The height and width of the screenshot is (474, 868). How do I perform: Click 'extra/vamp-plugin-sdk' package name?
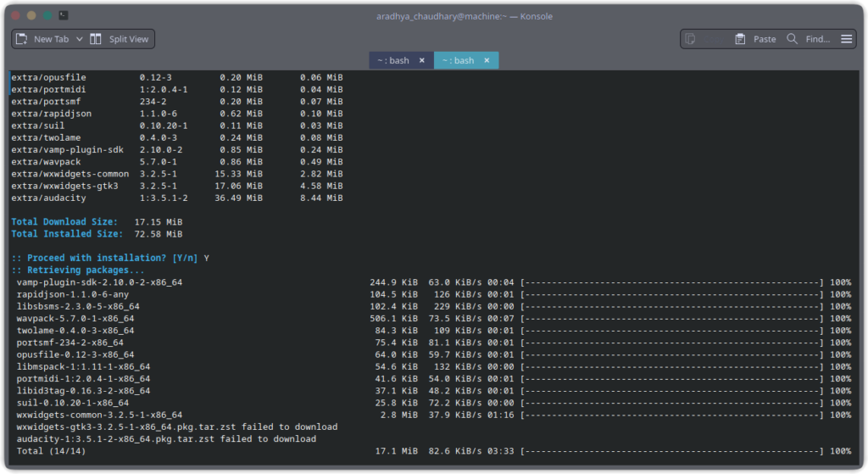click(68, 150)
